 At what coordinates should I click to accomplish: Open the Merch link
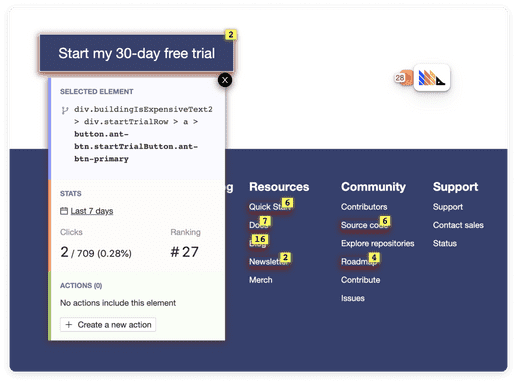261,280
